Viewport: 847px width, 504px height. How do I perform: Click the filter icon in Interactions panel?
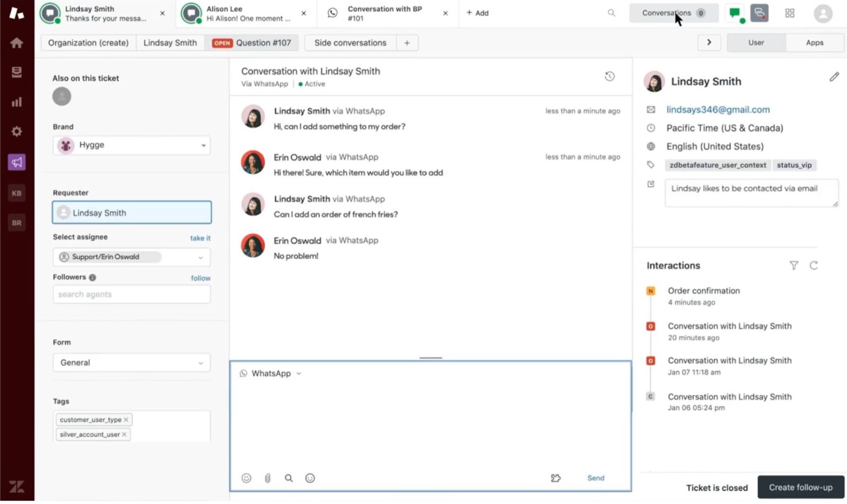[x=793, y=265]
